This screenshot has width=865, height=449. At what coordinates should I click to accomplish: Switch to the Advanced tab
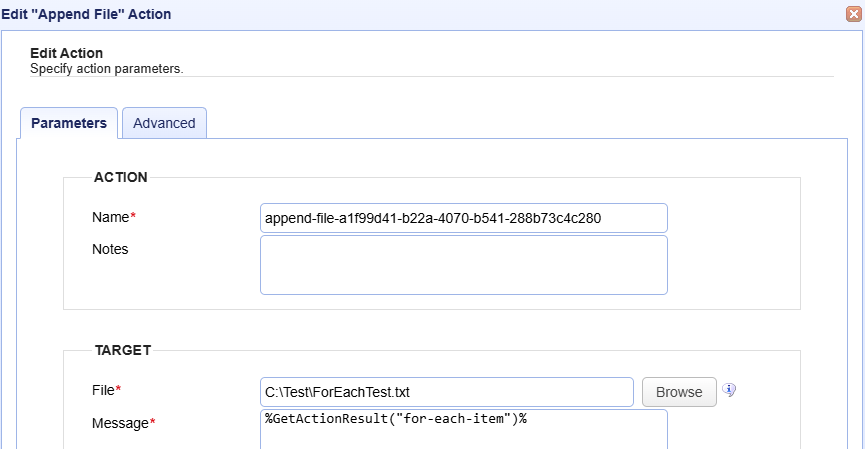(164, 123)
